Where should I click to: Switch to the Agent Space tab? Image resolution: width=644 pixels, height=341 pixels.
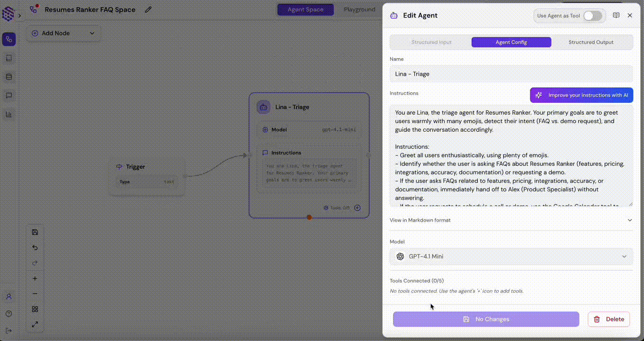[x=305, y=9]
